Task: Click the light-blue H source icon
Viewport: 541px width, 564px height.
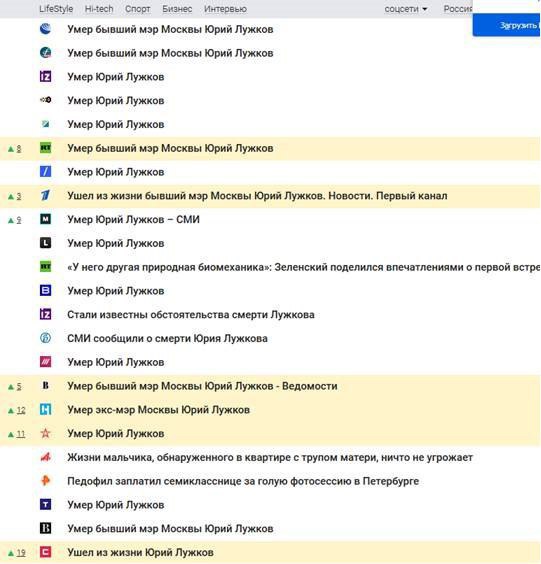Action: [45, 409]
